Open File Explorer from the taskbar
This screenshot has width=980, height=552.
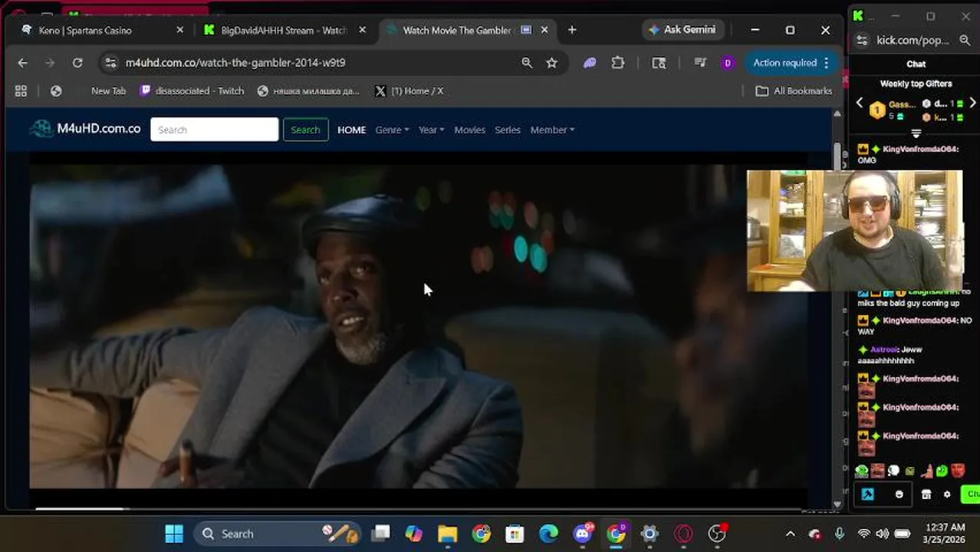pos(448,534)
